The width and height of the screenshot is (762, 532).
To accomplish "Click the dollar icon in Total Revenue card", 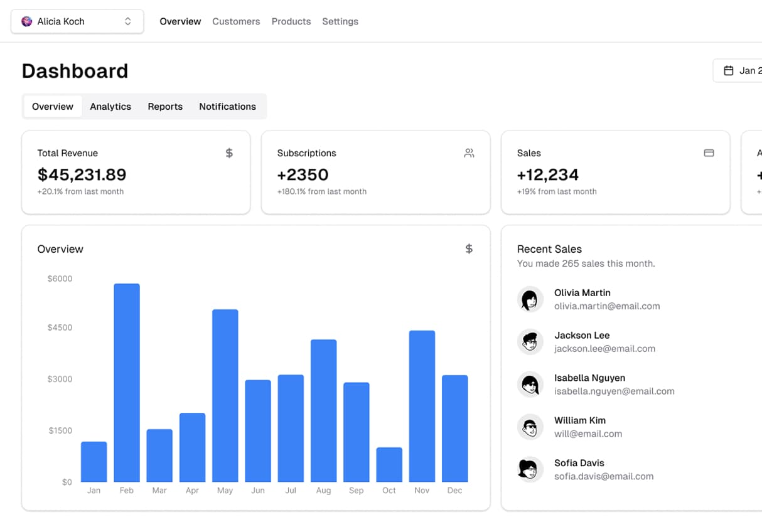I will (x=229, y=153).
